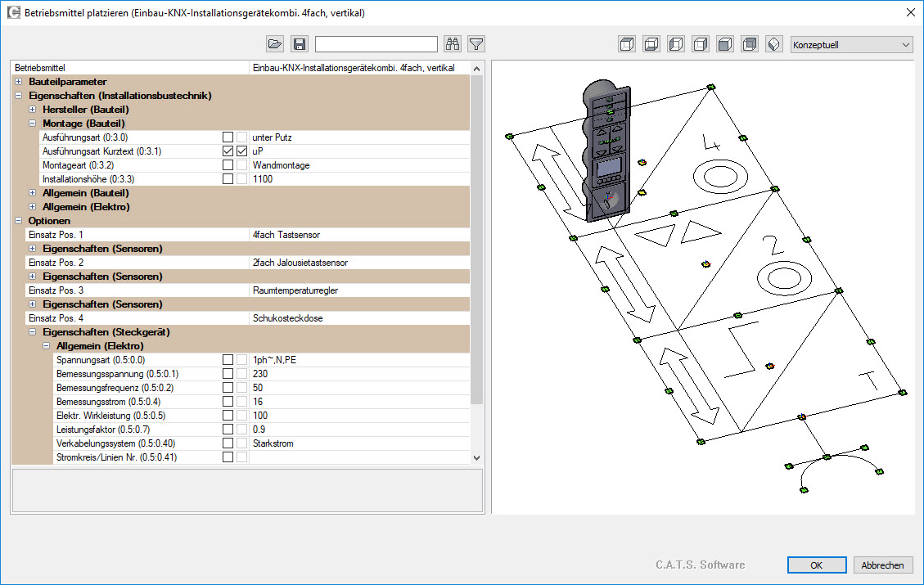Expand Hersteller (Bauteil) node
The height and width of the screenshot is (585, 924).
click(33, 110)
